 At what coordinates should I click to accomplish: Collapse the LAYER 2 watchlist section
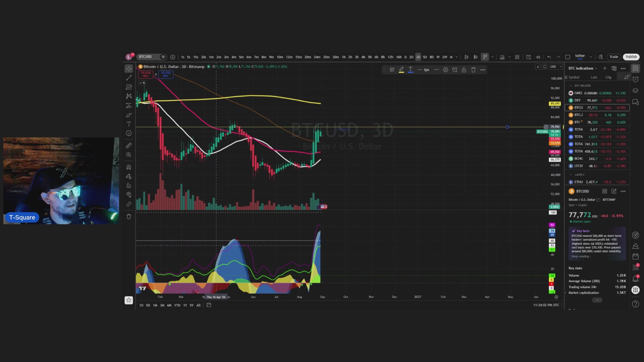tap(571, 175)
